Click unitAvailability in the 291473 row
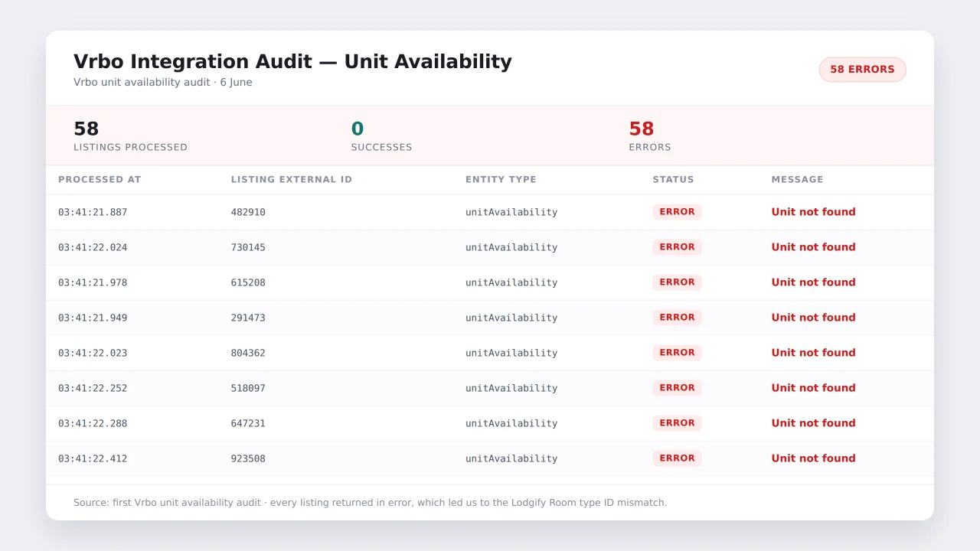The image size is (980, 551). point(511,318)
